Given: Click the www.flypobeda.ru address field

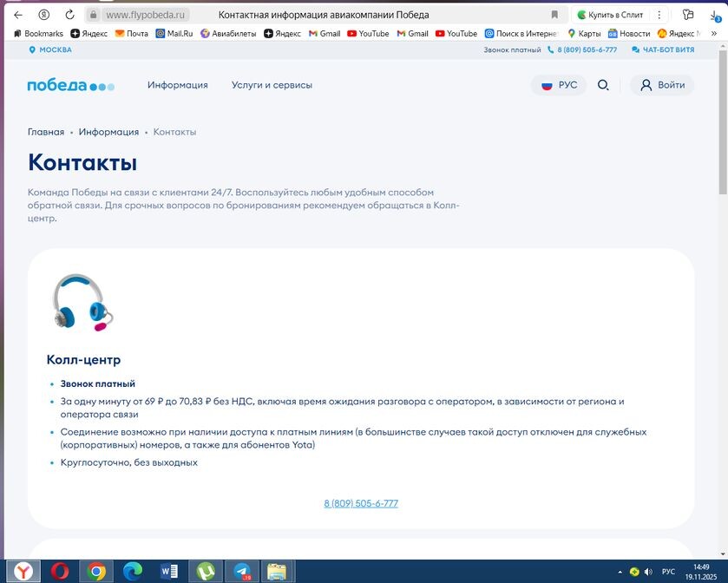Looking at the screenshot, I should 145,15.
